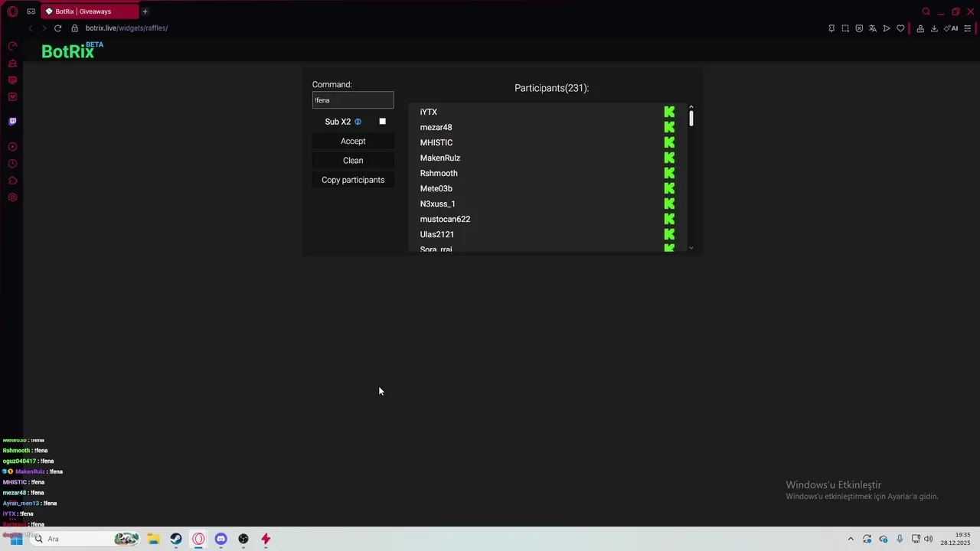Open Twitch panel in sidebar

(12, 121)
